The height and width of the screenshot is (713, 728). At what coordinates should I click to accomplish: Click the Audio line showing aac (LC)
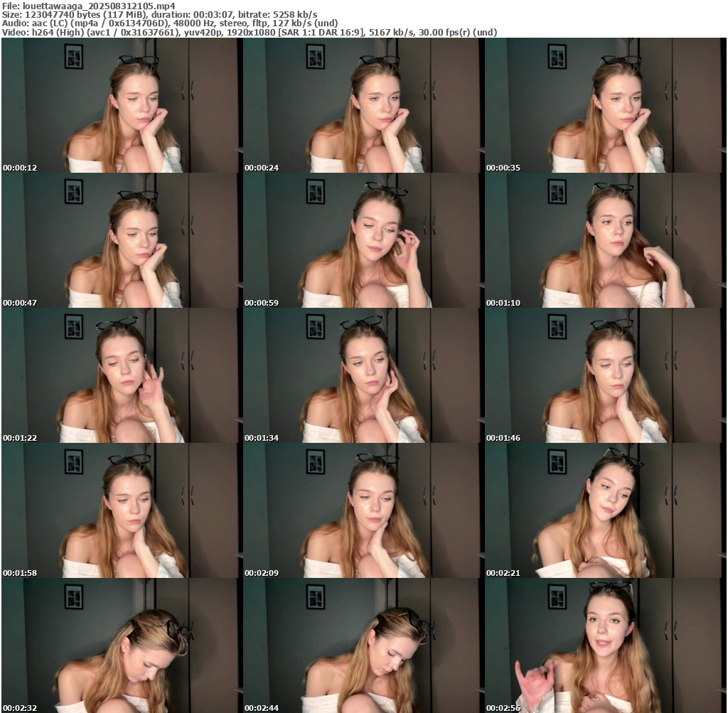click(170, 23)
